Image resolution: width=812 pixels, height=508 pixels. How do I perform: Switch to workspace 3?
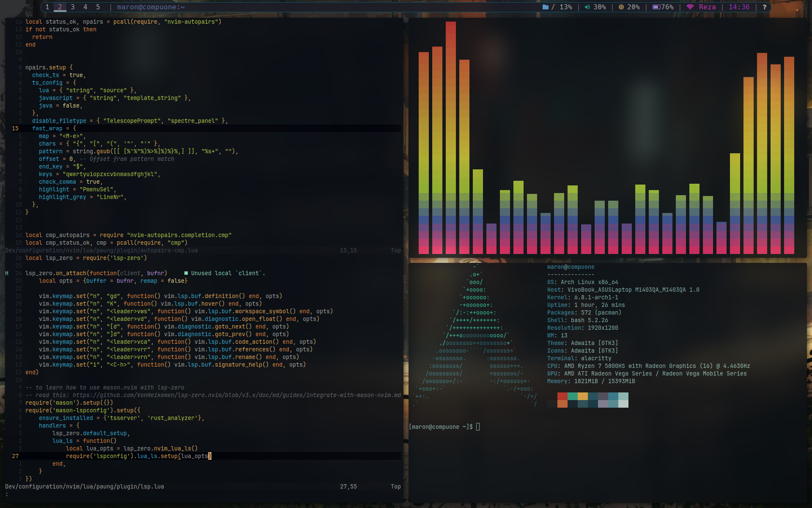[x=73, y=7]
